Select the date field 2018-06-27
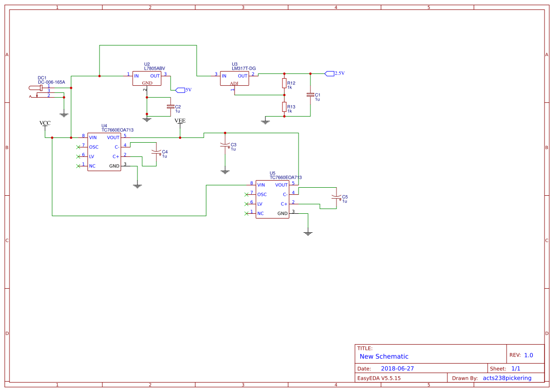 click(x=397, y=368)
